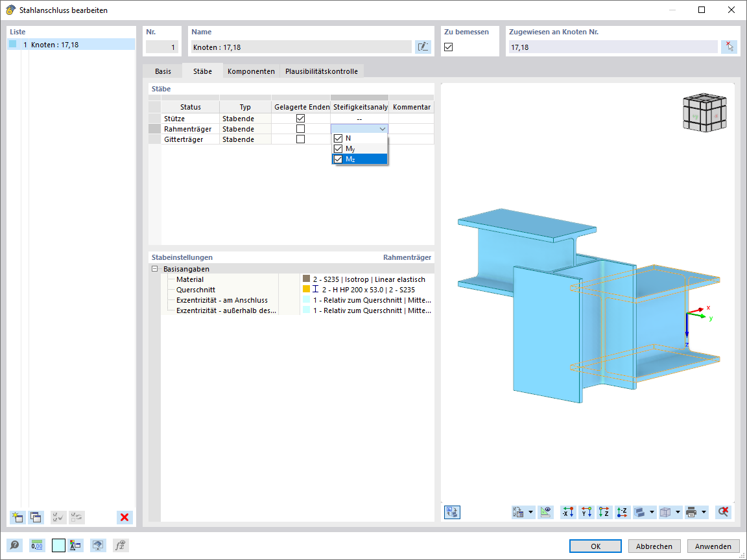The image size is (747, 560).
Task: Select list entry '1 Knoten : 17,18'
Action: [x=71, y=44]
